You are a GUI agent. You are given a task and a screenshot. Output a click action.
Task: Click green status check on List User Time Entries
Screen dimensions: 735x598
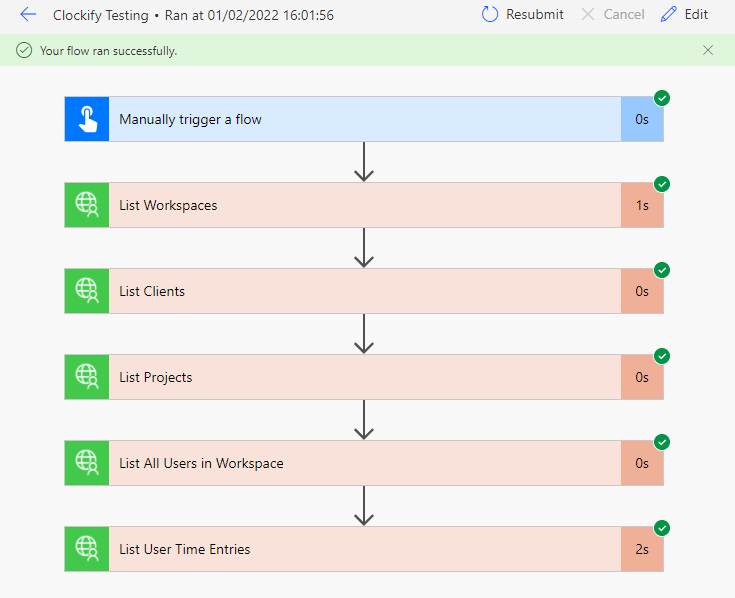[662, 528]
